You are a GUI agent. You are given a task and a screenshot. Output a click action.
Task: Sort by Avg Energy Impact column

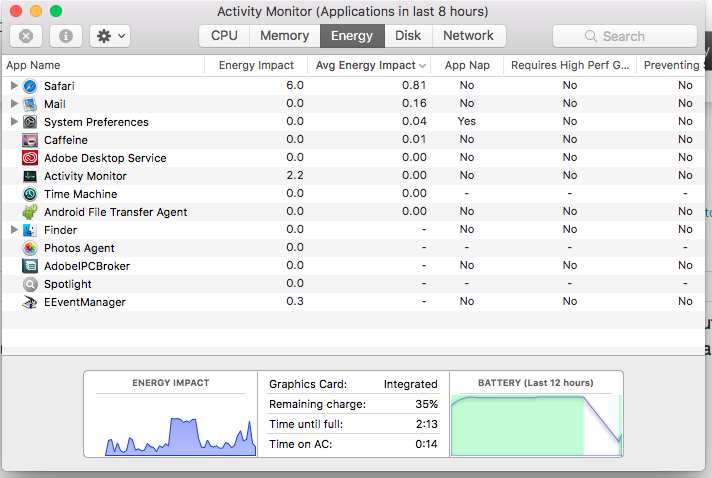click(x=366, y=66)
